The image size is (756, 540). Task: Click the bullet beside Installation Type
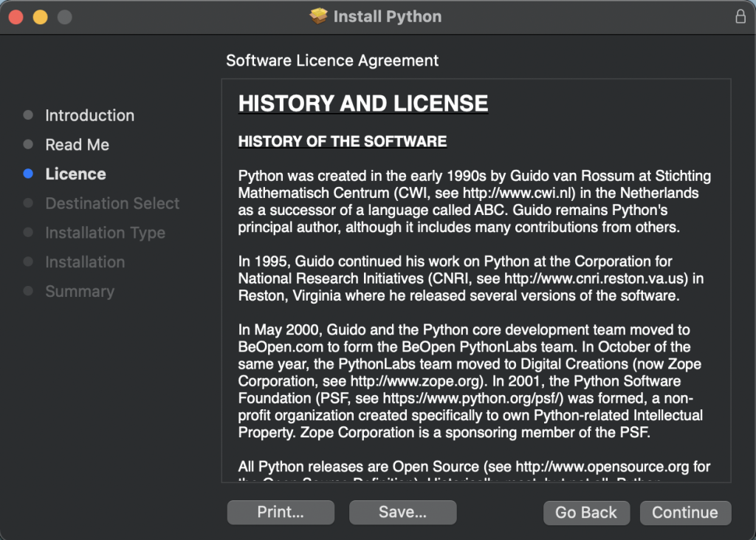click(29, 233)
